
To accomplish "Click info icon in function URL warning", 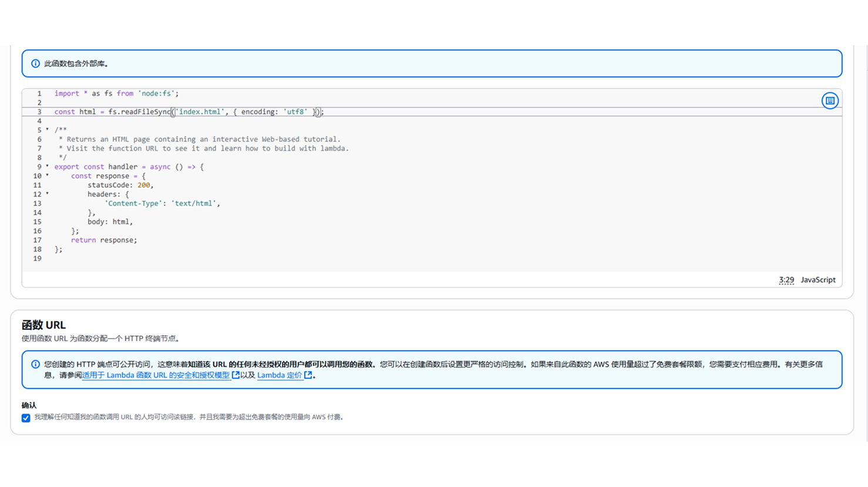I will click(x=36, y=364).
